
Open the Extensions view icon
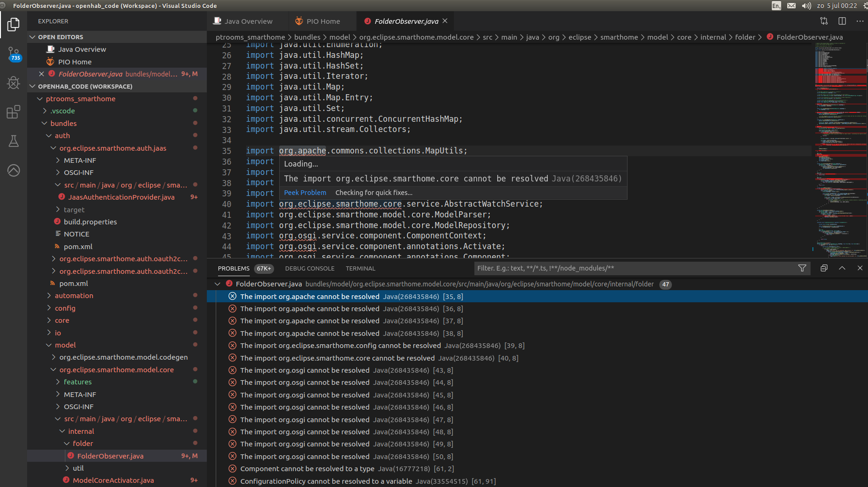coord(14,112)
